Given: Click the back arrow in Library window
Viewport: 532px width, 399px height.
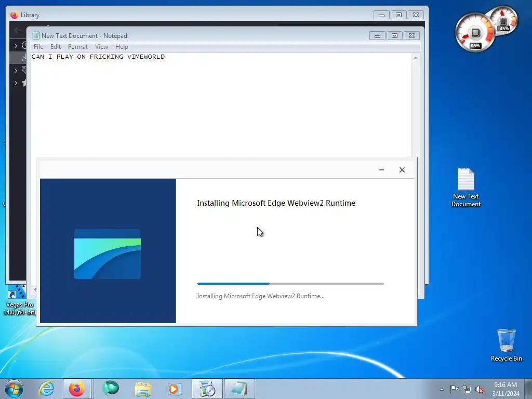Looking at the screenshot, I should click(x=18, y=30).
